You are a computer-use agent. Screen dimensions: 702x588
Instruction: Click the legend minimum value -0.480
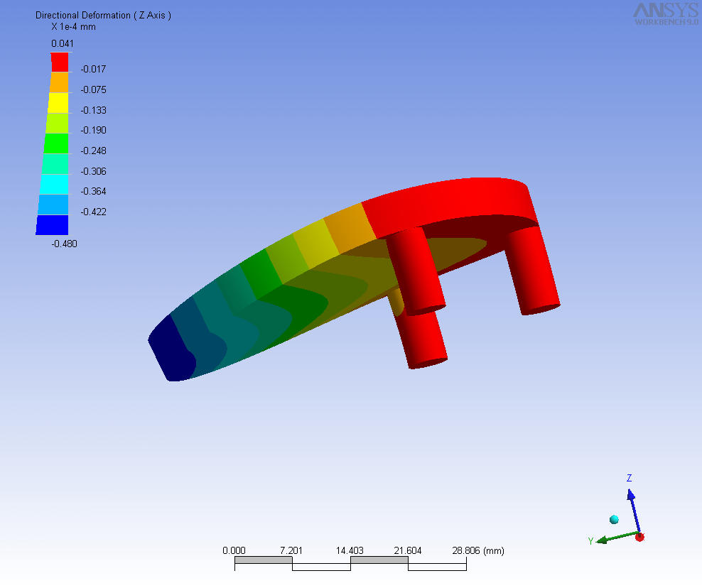[64, 244]
